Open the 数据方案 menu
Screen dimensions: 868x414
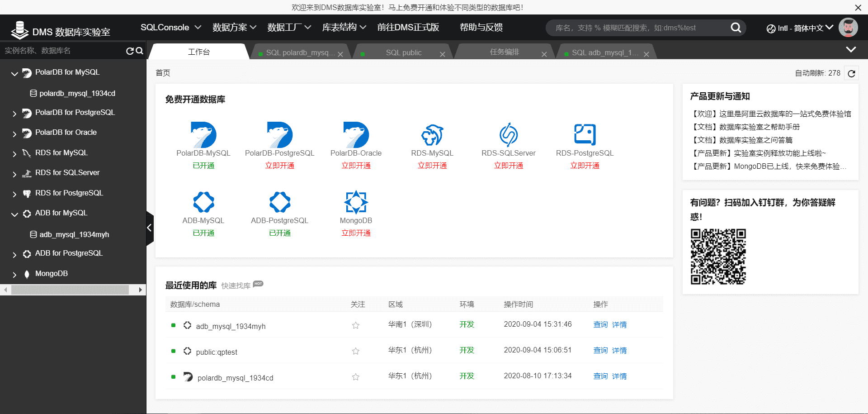pyautogui.click(x=235, y=27)
